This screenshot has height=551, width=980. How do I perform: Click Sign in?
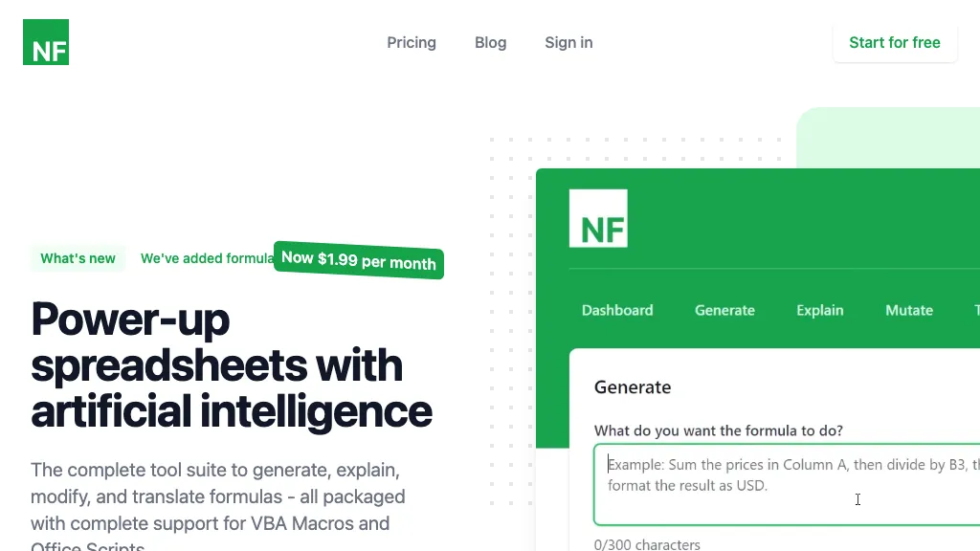coord(568,42)
